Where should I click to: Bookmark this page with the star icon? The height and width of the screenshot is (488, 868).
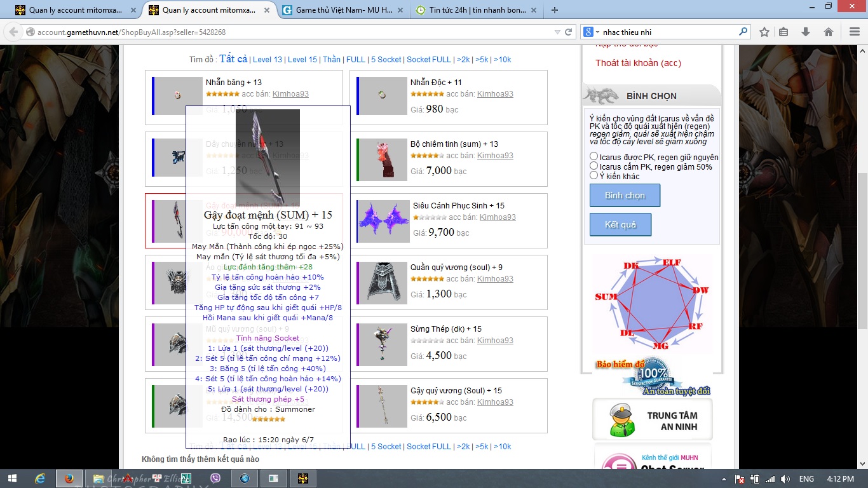pos(764,32)
